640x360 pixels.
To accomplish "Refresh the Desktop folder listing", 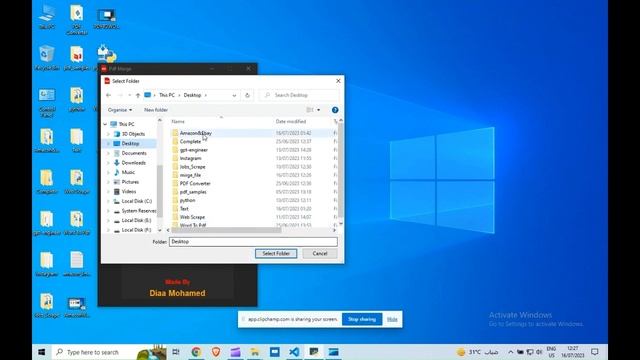I will pyautogui.click(x=247, y=95).
